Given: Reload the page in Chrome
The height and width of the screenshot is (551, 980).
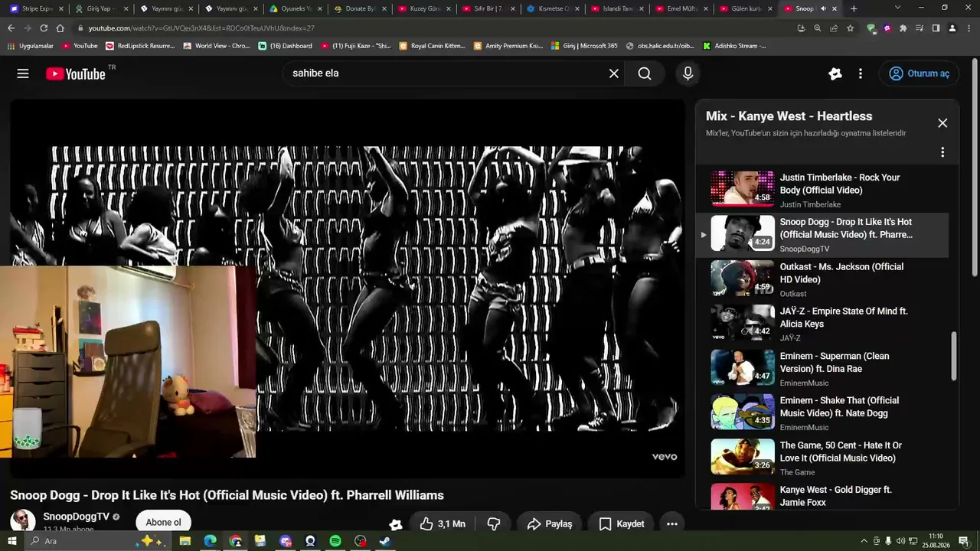Looking at the screenshot, I should (44, 28).
